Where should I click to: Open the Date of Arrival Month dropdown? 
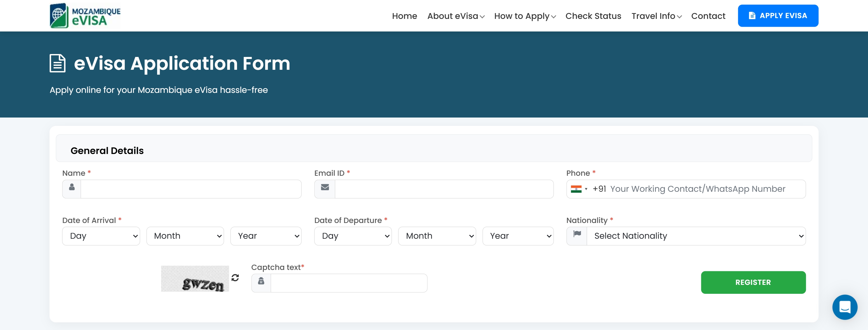point(185,236)
